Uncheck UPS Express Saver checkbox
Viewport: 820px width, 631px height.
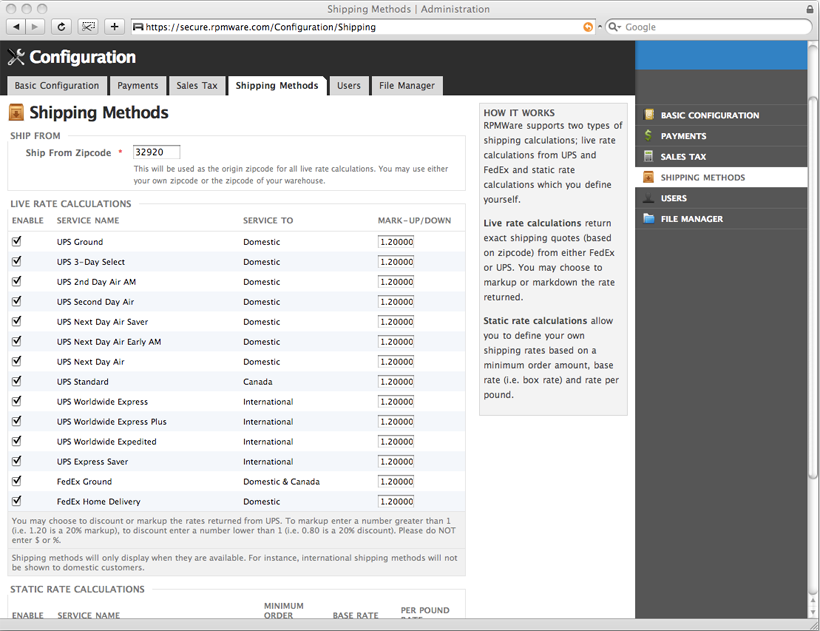[x=17, y=461]
